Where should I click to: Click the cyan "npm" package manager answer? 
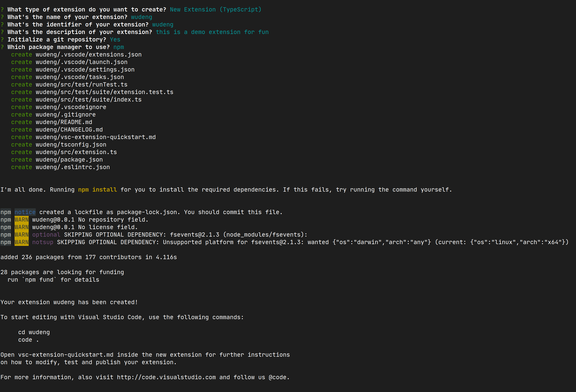pos(119,47)
